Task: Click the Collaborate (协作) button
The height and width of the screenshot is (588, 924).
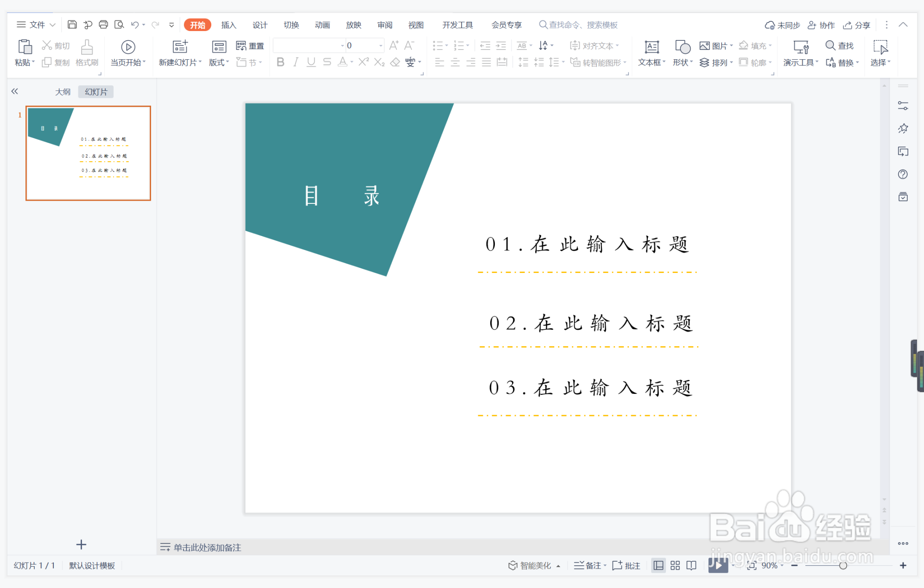Action: click(x=821, y=25)
